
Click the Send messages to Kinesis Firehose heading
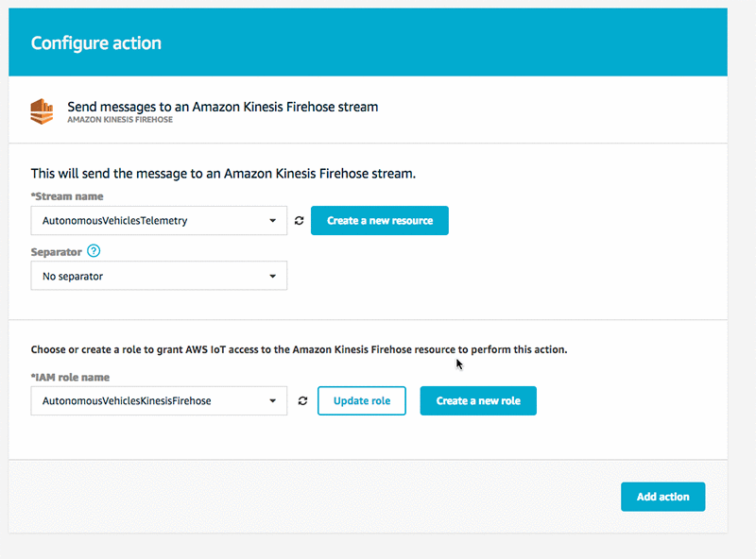click(223, 107)
